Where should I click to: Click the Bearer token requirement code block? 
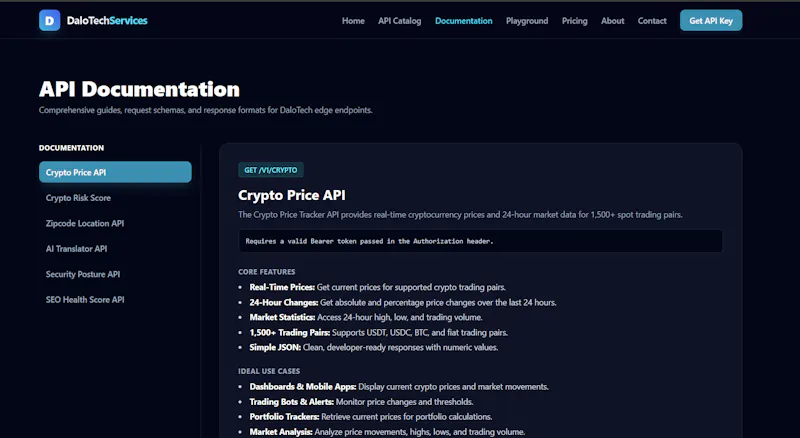coord(480,241)
